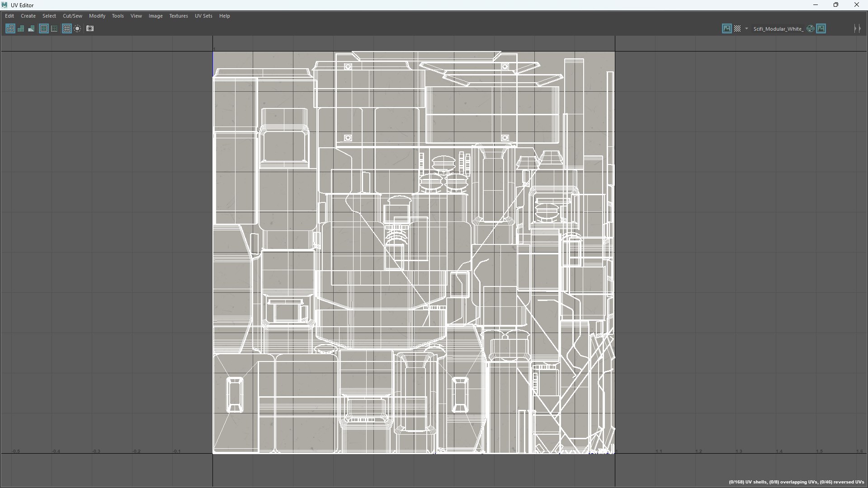Open the Edit menu
This screenshot has width=868, height=488.
[9, 16]
